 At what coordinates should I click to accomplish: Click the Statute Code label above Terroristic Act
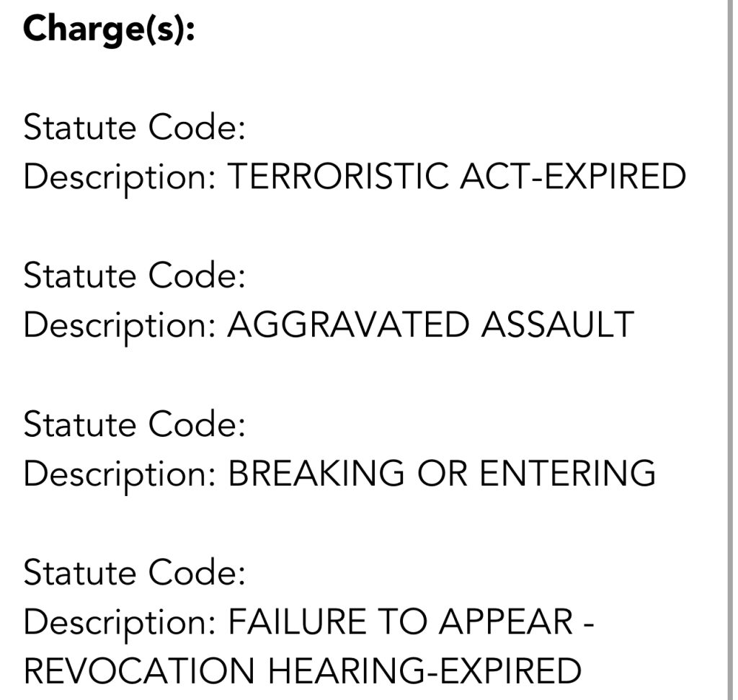(x=135, y=128)
